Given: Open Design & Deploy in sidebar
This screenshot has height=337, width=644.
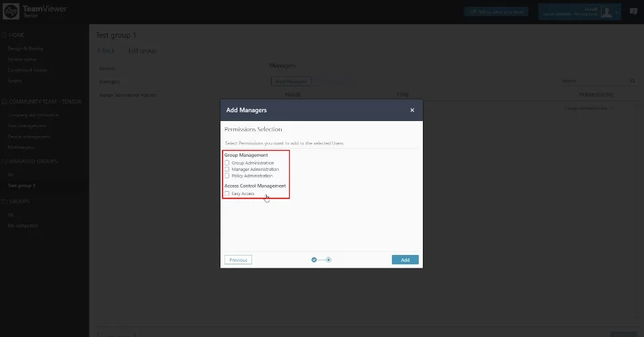Looking at the screenshot, I should (26, 48).
